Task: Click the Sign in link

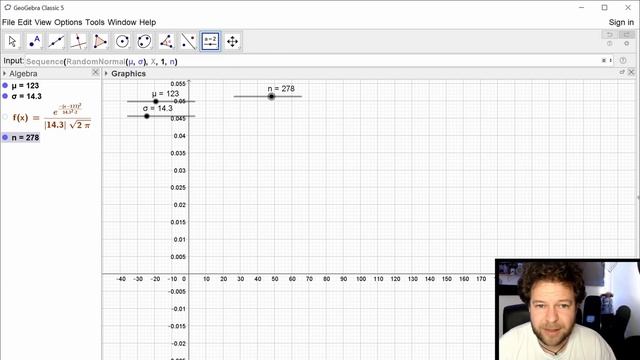Action: click(x=621, y=22)
